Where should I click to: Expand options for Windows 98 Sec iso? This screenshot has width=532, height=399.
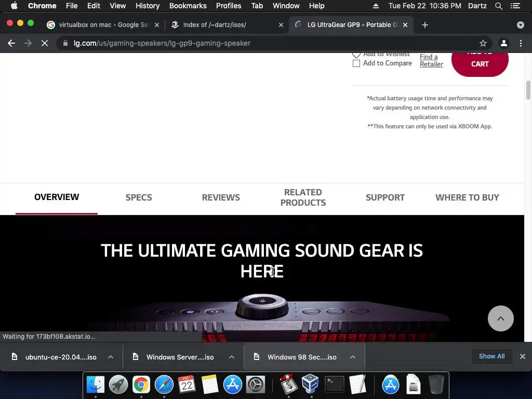click(353, 357)
